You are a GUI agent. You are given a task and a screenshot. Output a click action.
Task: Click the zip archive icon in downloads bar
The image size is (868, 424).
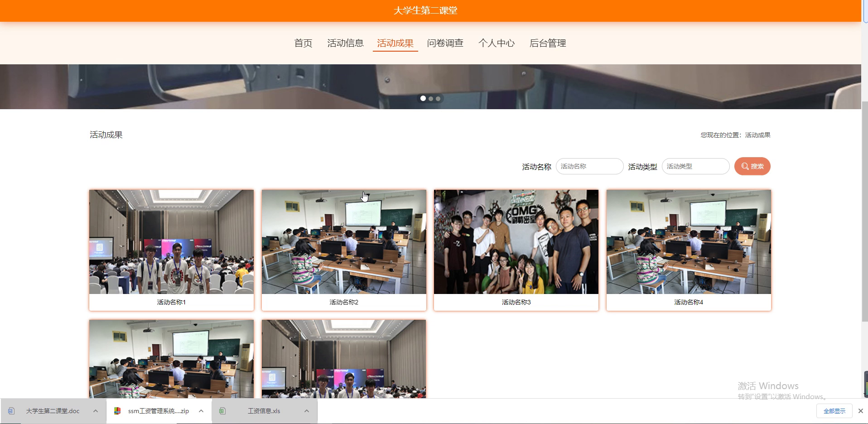tap(117, 411)
